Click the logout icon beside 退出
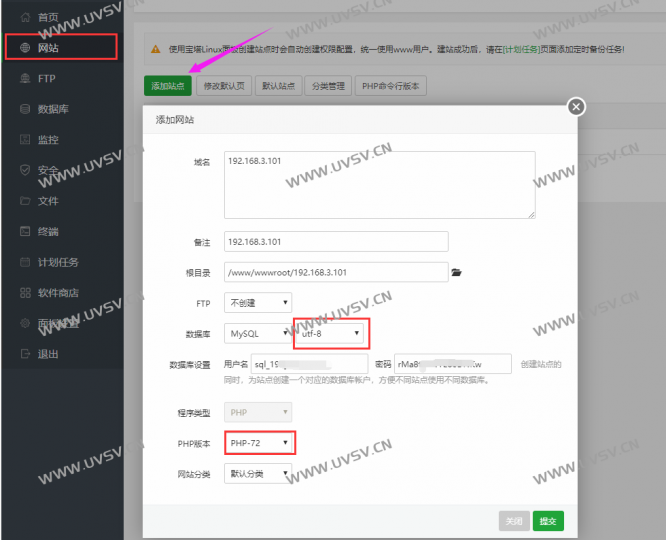 (x=25, y=353)
